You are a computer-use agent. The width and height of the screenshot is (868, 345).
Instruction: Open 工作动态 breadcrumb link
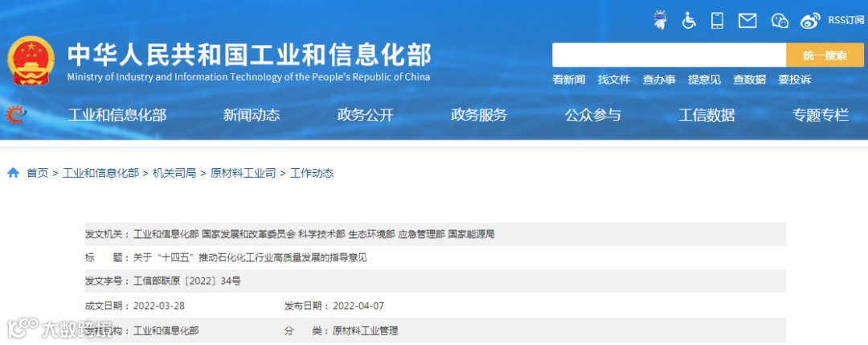click(312, 174)
